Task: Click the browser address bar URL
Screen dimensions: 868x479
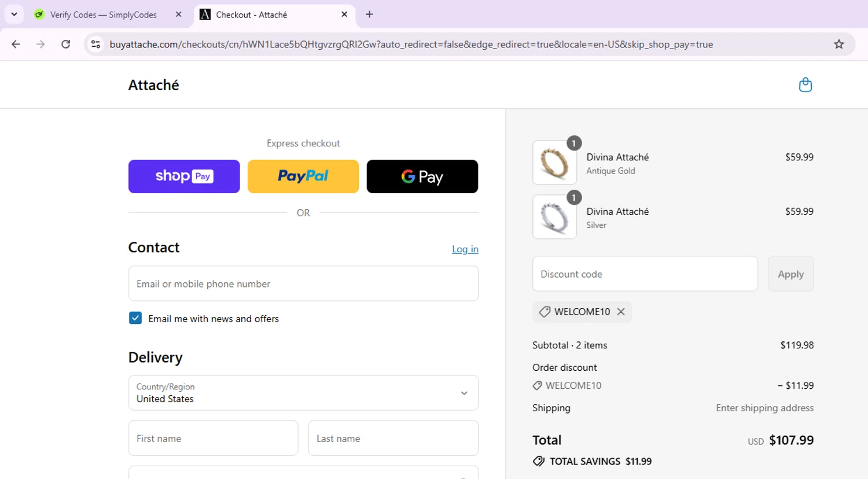Action: pyautogui.click(x=411, y=44)
